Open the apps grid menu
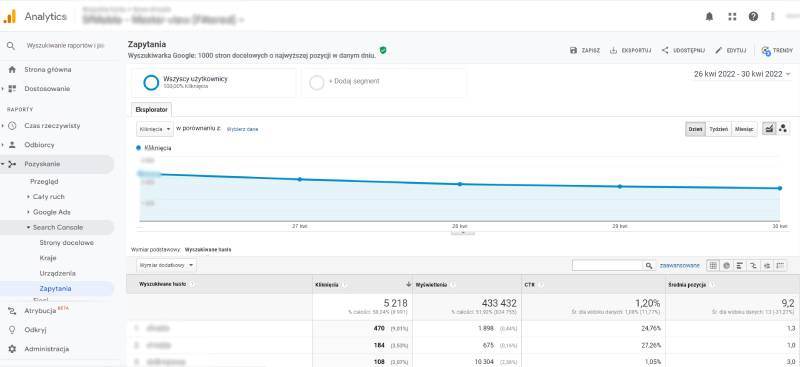Viewport: 800px width, 367px height. tap(732, 16)
